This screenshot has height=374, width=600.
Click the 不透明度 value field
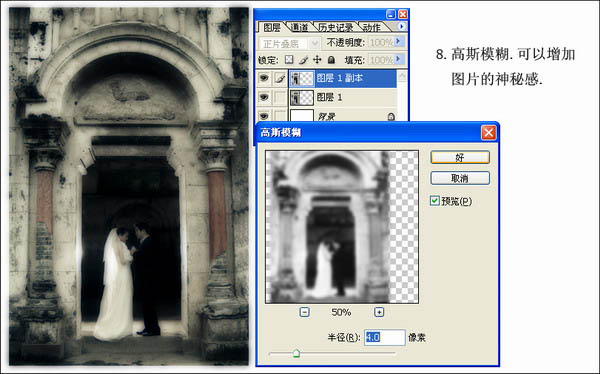(x=381, y=42)
